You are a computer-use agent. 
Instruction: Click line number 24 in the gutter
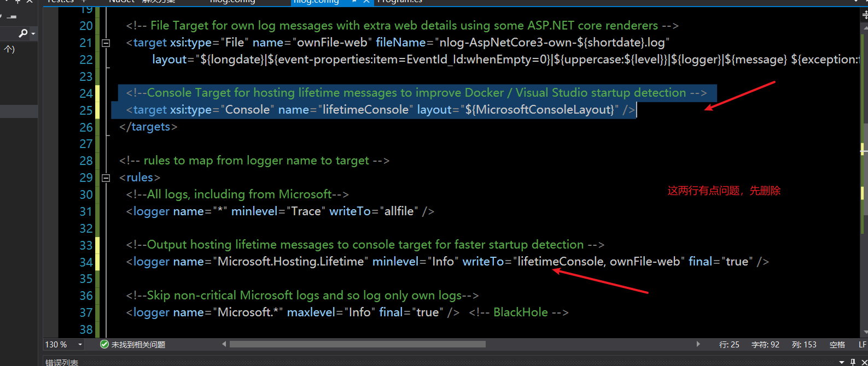click(x=86, y=93)
